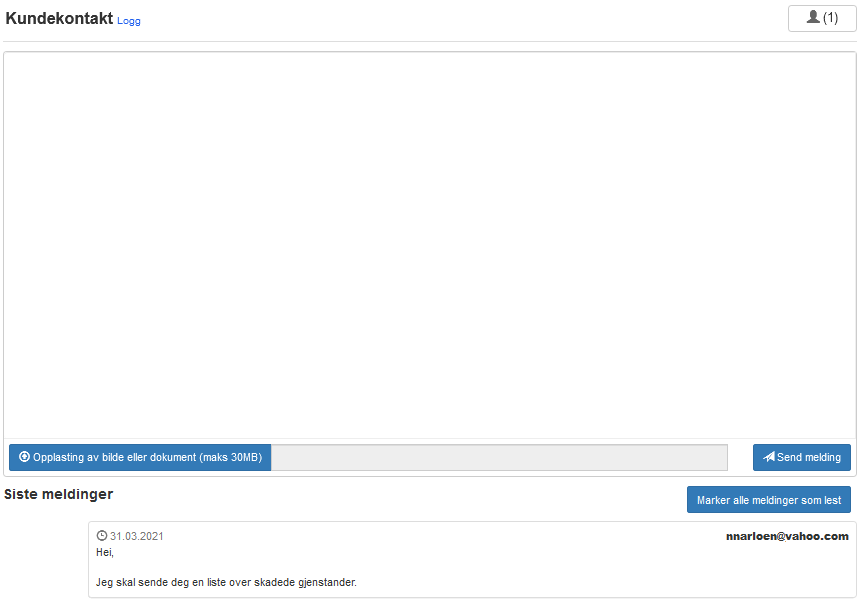857x600 pixels.
Task: Select the Kundekontakt page heading
Action: coord(59,18)
